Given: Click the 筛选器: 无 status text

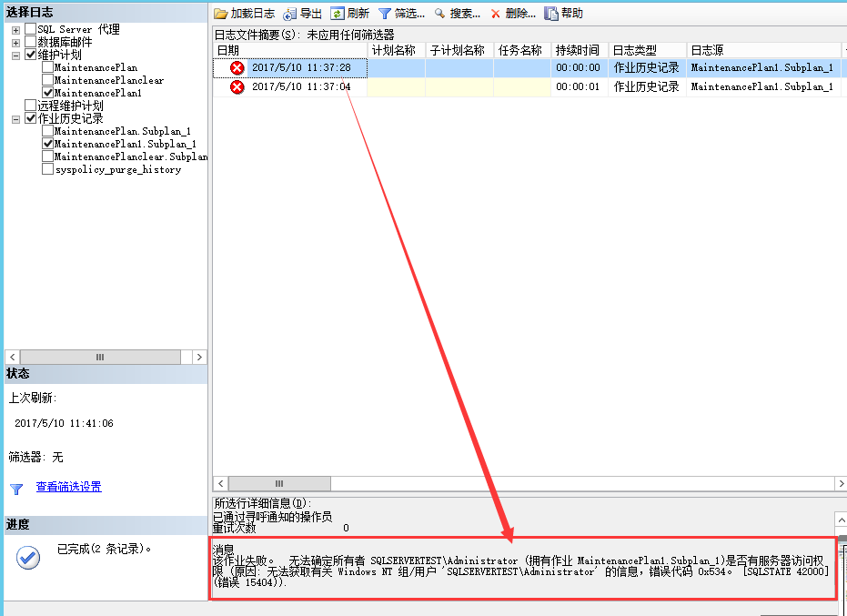Looking at the screenshot, I should tap(35, 458).
